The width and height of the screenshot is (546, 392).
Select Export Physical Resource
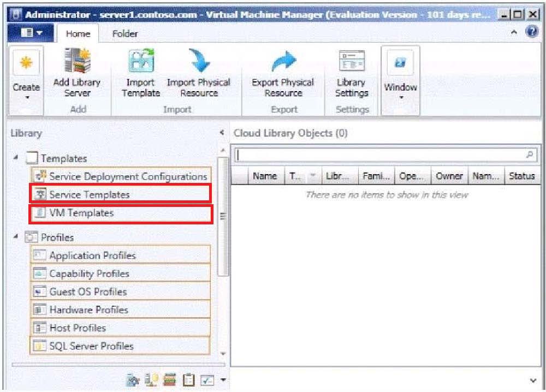point(283,74)
